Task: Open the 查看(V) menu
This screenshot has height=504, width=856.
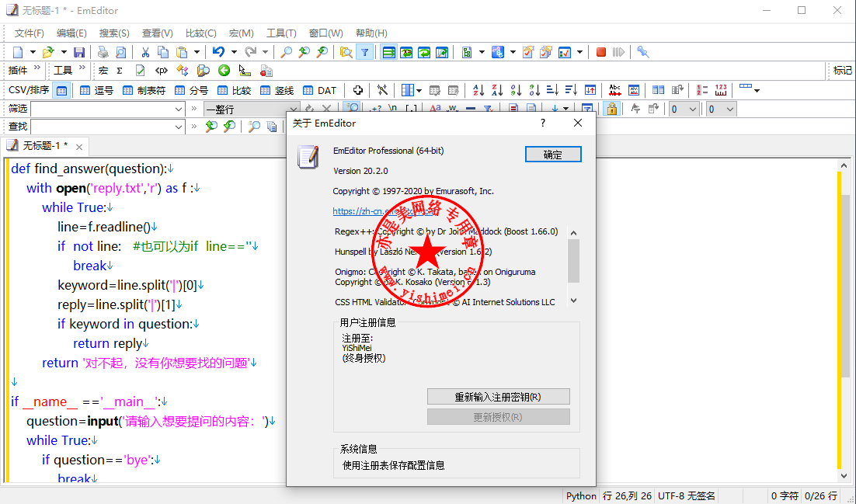Action: coord(157,33)
